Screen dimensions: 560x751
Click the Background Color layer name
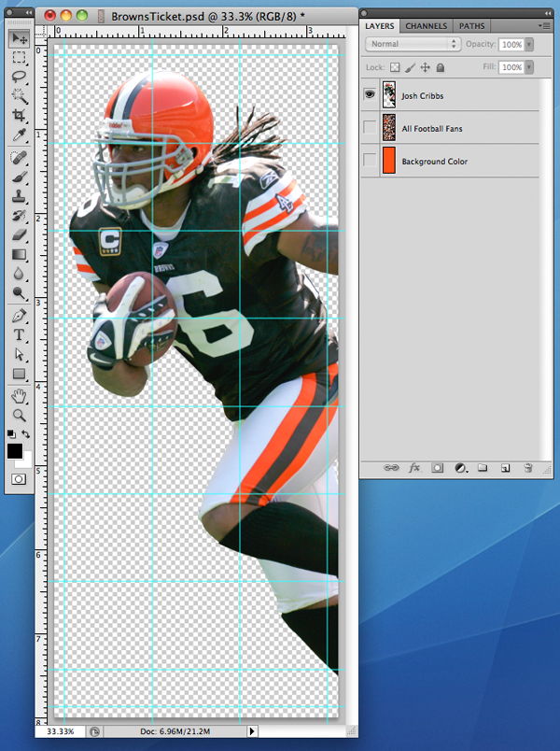click(x=435, y=162)
